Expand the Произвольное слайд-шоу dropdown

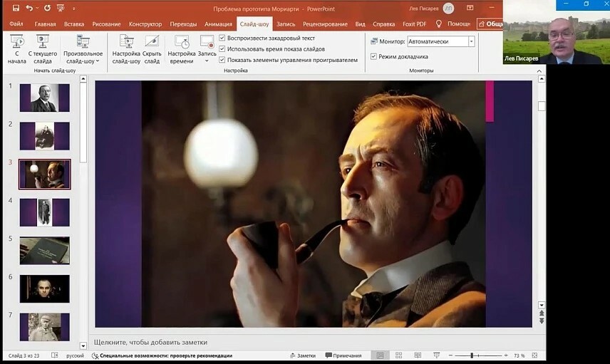pyautogui.click(x=83, y=61)
